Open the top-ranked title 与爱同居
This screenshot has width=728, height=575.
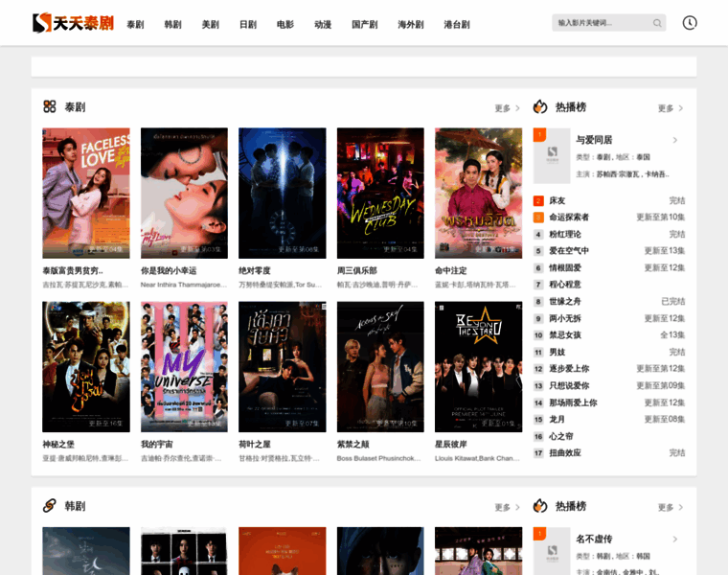click(x=594, y=140)
